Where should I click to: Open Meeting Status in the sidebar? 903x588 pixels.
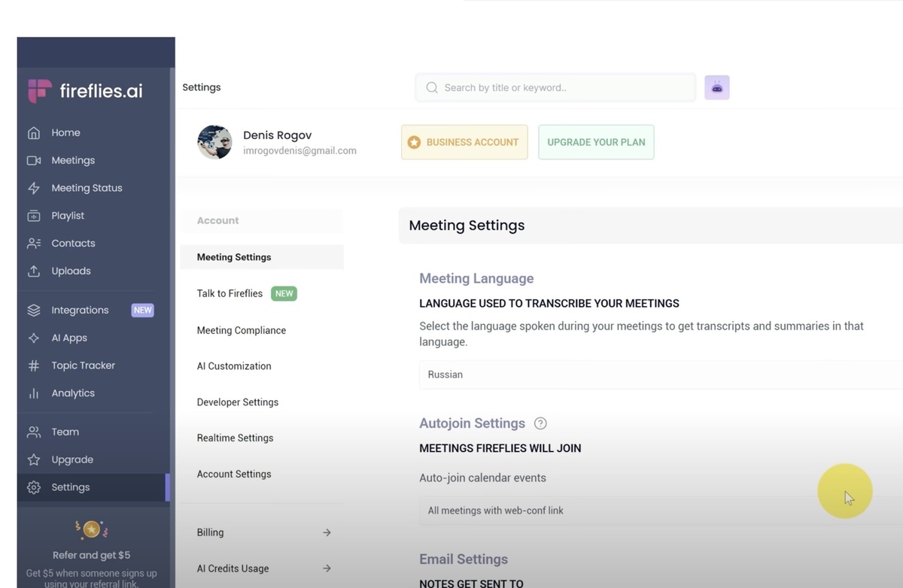click(x=87, y=188)
